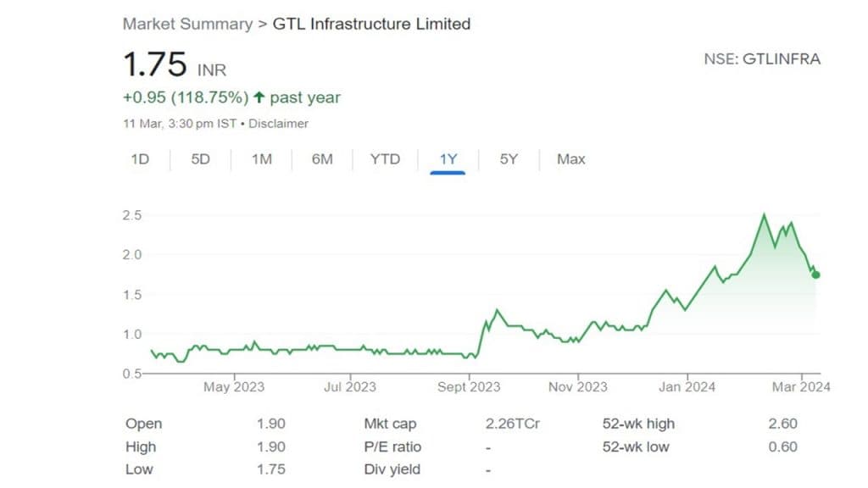Open the Market Summary breadcrumb link
This screenshot has width=868, height=488.
click(186, 24)
